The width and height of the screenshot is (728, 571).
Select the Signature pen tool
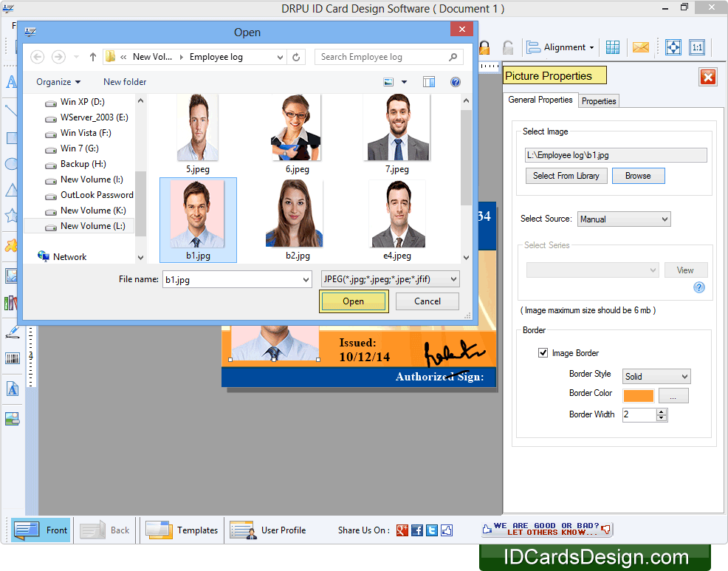[x=11, y=332]
